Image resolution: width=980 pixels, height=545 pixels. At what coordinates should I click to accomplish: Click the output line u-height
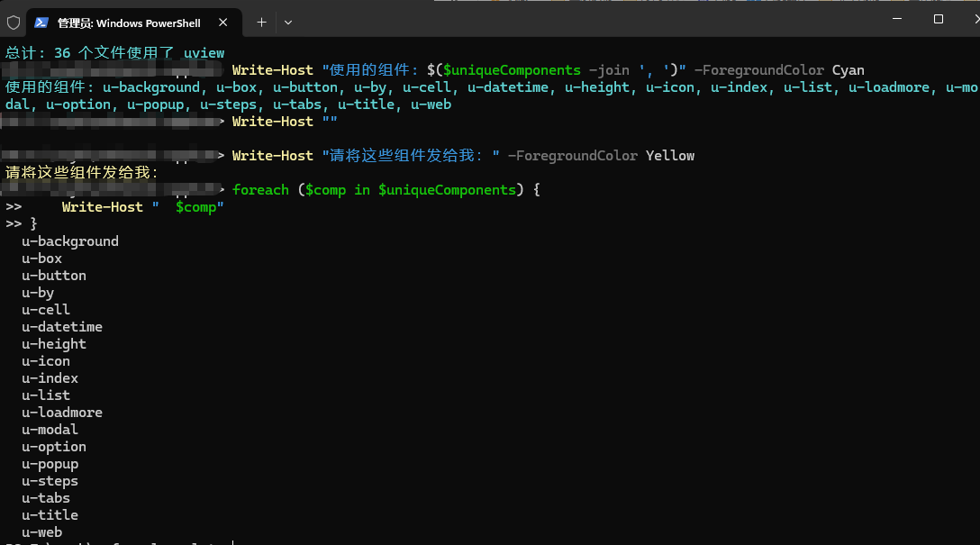coord(54,344)
